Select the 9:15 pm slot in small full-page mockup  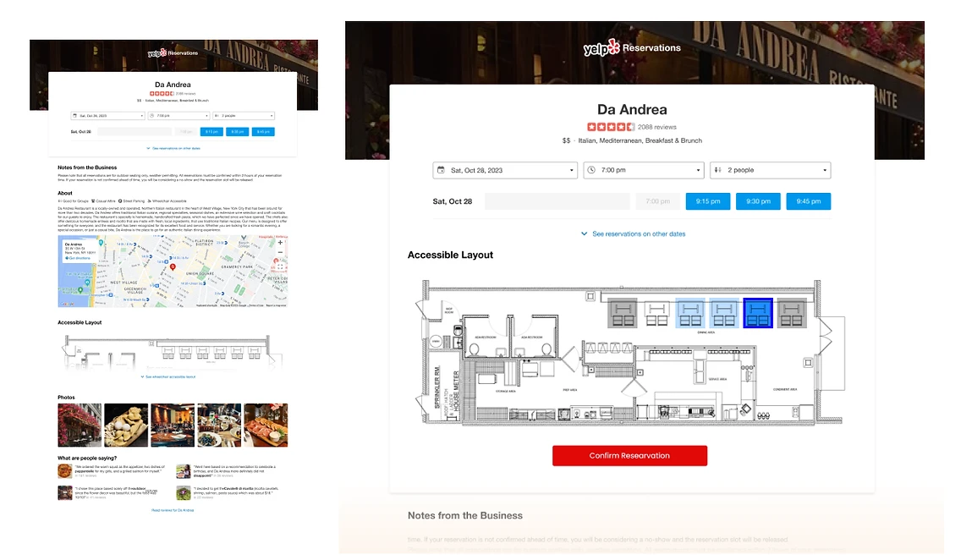pyautogui.click(x=211, y=132)
